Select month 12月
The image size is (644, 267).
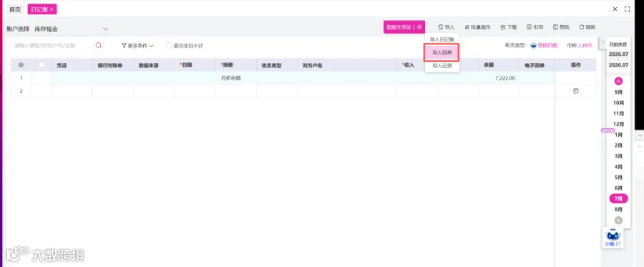click(618, 125)
